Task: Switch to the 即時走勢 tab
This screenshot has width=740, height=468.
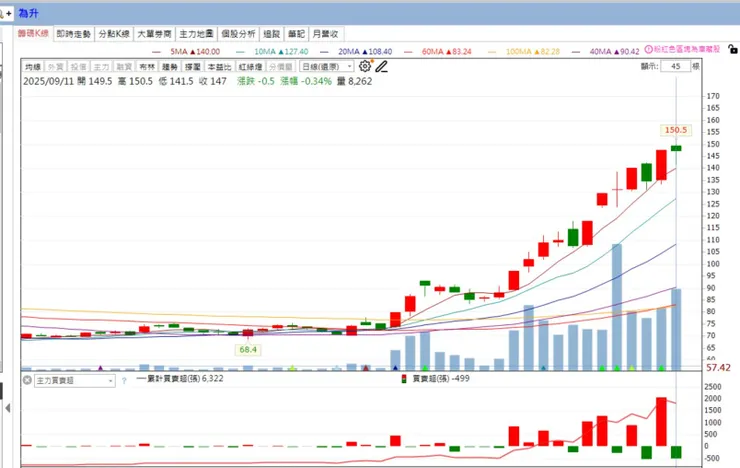Action: coord(74,34)
